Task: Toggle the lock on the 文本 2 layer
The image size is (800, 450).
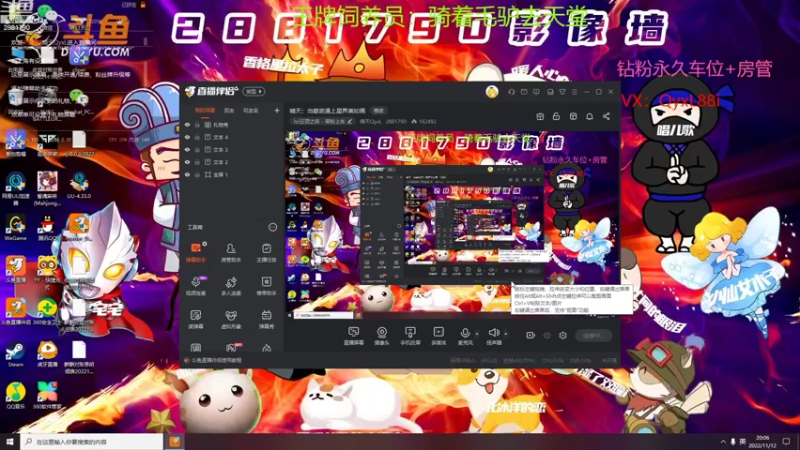Action: 197,162
